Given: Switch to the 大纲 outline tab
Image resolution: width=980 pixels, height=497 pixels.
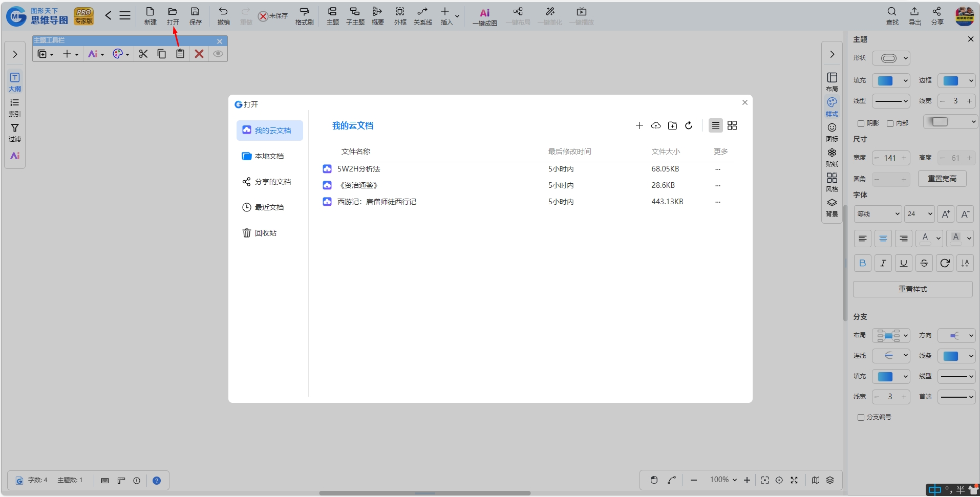Looking at the screenshot, I should pos(15,82).
